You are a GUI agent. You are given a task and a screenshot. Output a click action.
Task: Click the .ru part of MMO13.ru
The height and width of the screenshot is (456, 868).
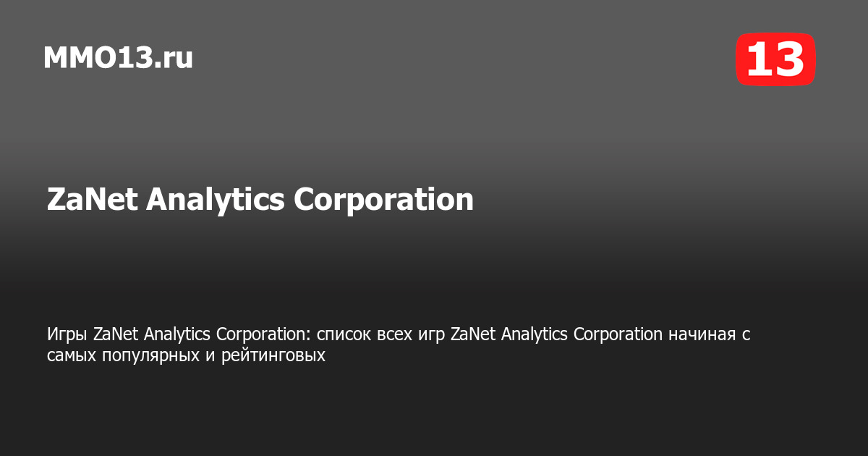pos(173,59)
